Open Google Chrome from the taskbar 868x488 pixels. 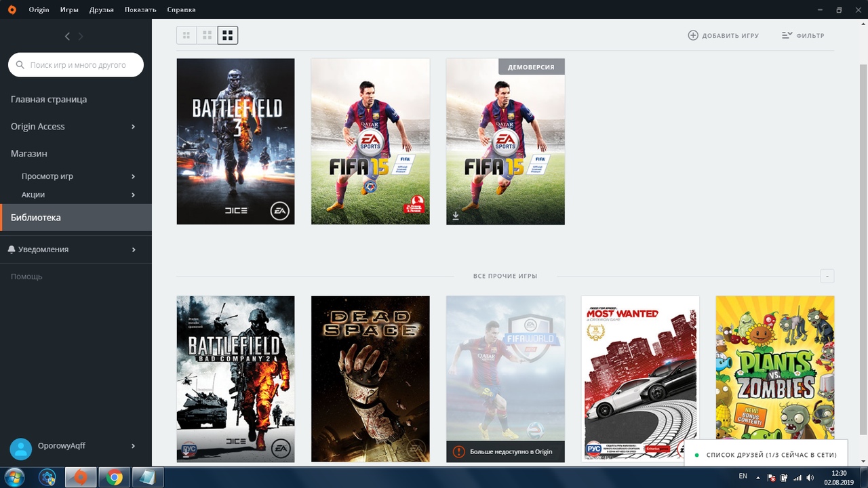pyautogui.click(x=114, y=477)
